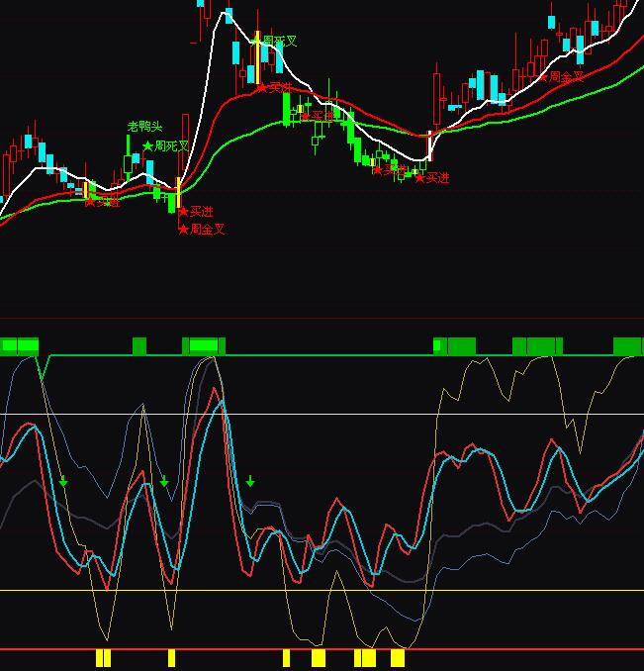Select the rightmost yellow block on bottom bar
This screenshot has width=644, height=671.
[398, 658]
